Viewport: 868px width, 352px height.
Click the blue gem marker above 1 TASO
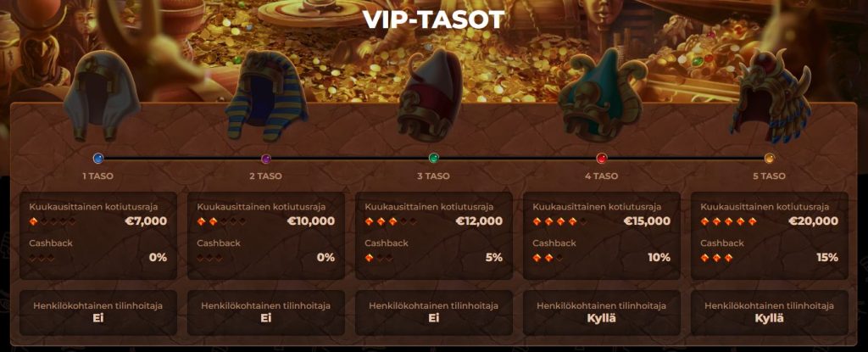[99, 159]
